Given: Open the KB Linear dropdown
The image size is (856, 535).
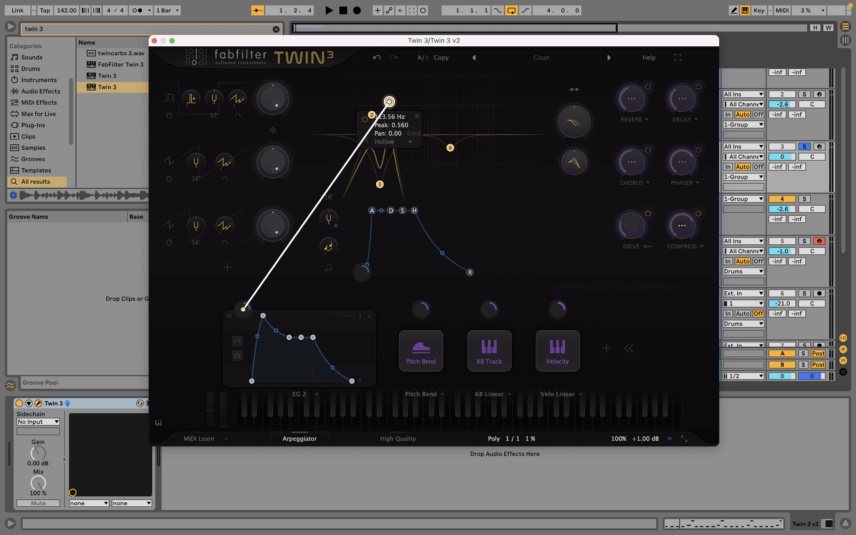Looking at the screenshot, I should coord(492,394).
